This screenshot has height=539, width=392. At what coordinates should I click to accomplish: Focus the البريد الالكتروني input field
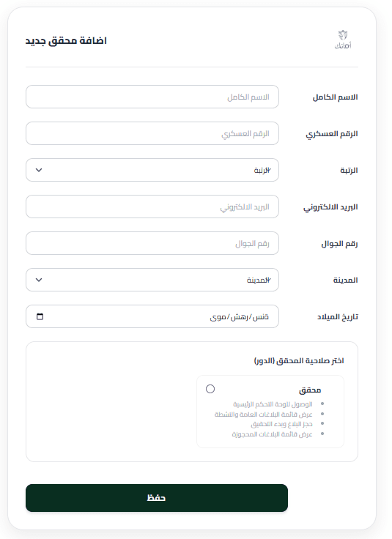tap(152, 207)
